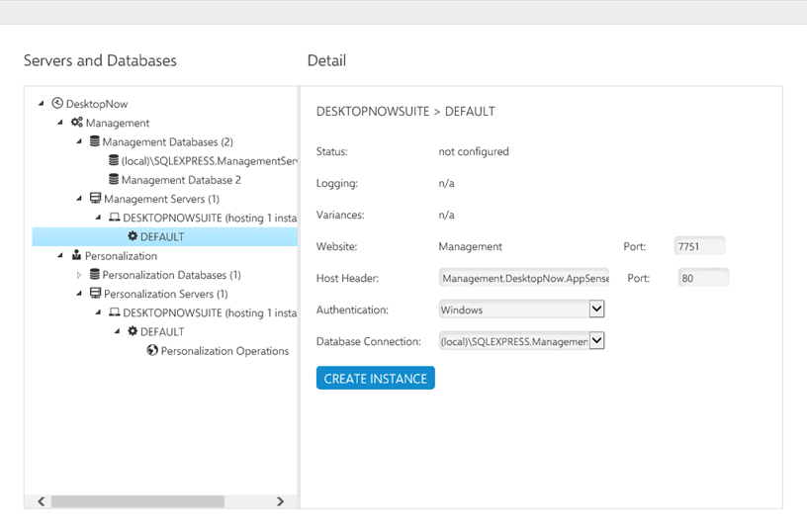Open the Authentication dropdown
807x532 pixels.
(596, 310)
